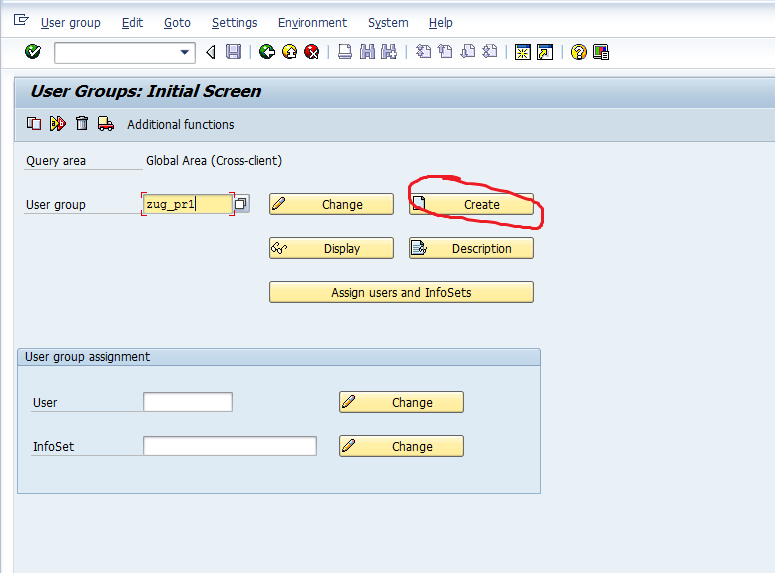Viewport: 775px width, 573px height.
Task: Click Additional functions
Action: coord(181,125)
